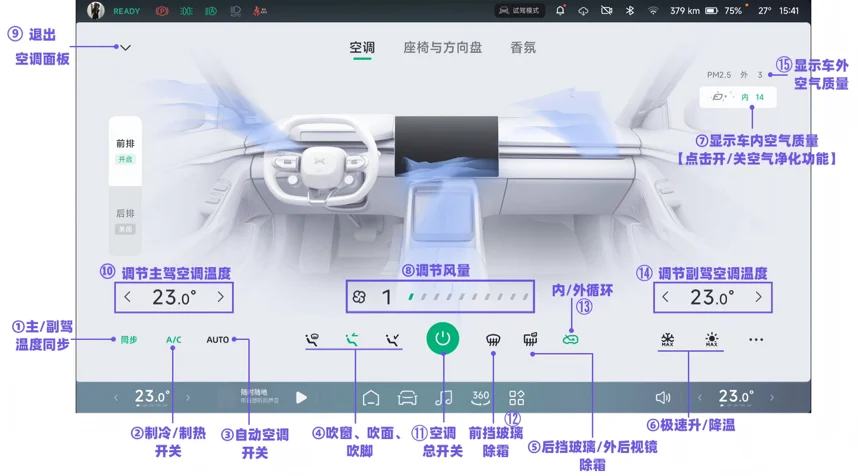Turn off the AC main power button
The image size is (860, 476).
click(442, 339)
